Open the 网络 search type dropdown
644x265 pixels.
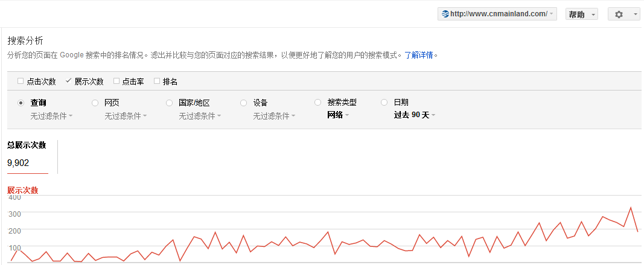coord(338,115)
